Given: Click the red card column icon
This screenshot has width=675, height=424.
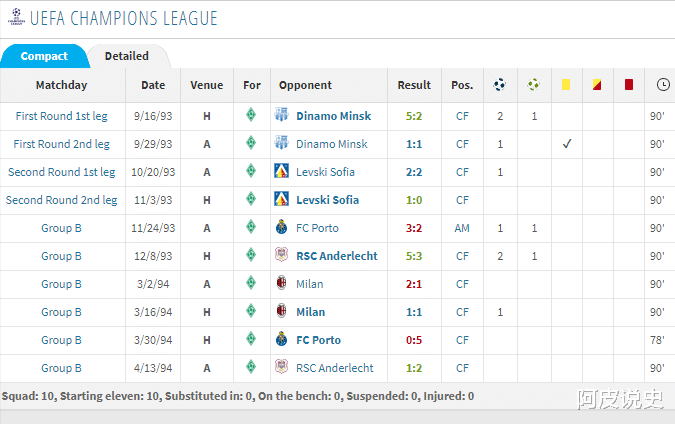Looking at the screenshot, I should coord(629,85).
